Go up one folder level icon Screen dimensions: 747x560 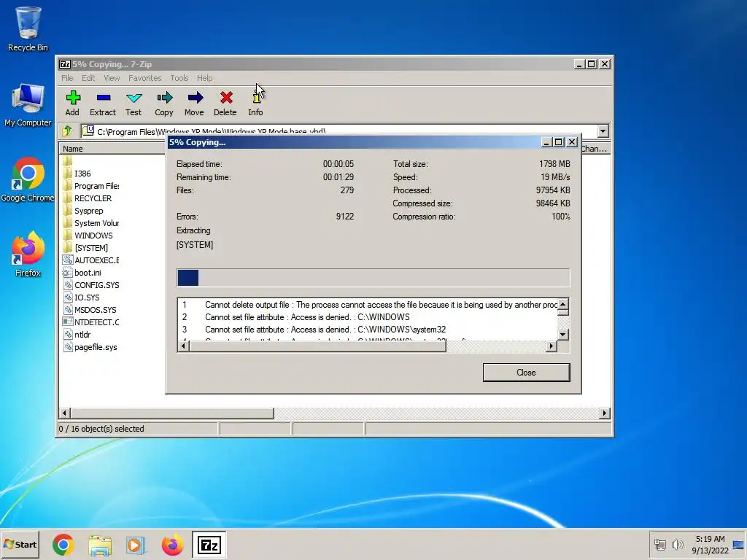(x=67, y=131)
